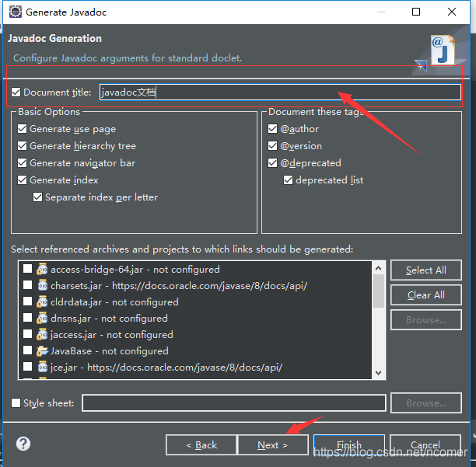This screenshot has height=467, width=476.
Task: Select 'access-bridge-64.jar - not configured' row text
Action: click(x=135, y=270)
